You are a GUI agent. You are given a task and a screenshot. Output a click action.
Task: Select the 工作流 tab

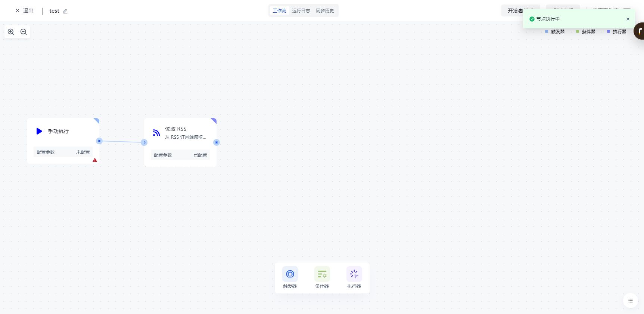(279, 11)
